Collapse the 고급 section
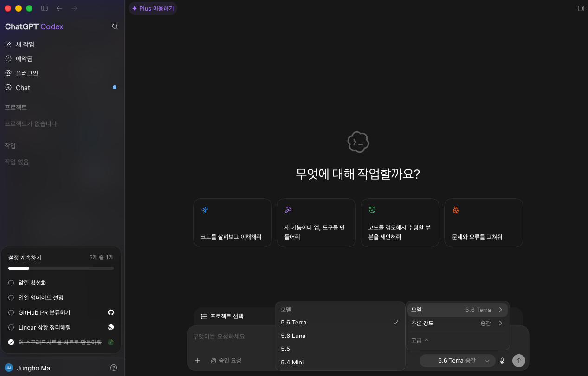The image size is (588, 376). click(420, 340)
